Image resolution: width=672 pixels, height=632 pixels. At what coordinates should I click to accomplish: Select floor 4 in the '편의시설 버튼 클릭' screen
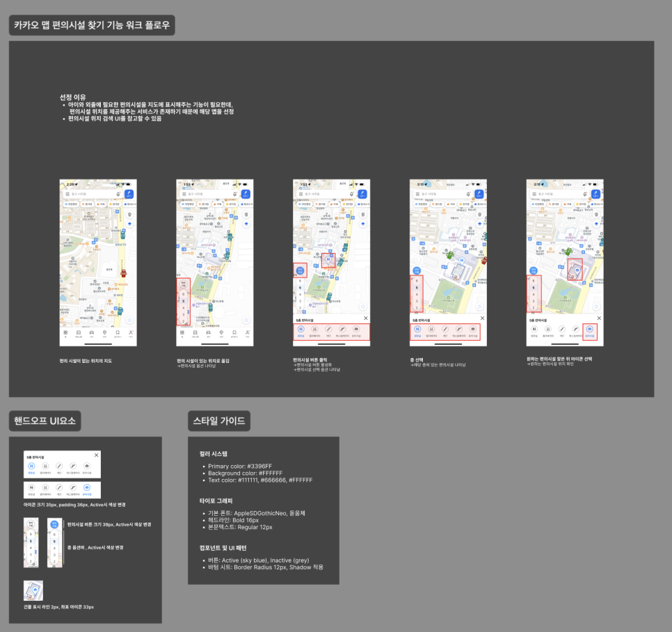[x=300, y=294]
